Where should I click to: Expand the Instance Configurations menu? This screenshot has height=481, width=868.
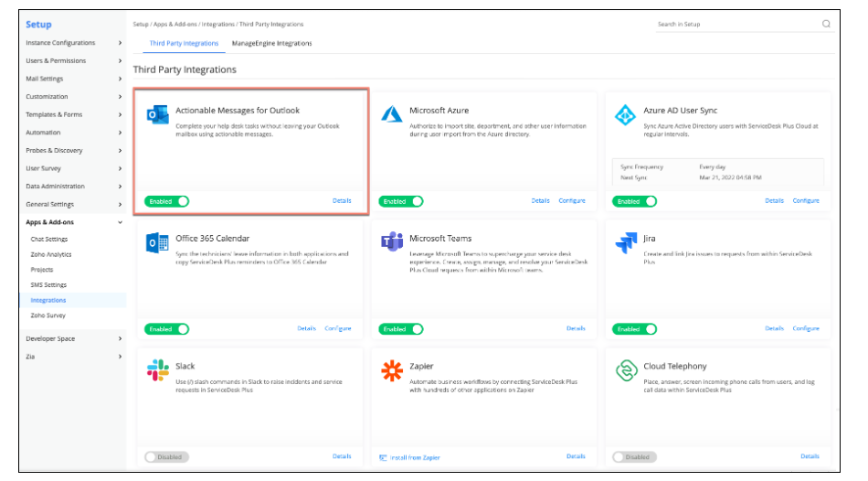120,43
